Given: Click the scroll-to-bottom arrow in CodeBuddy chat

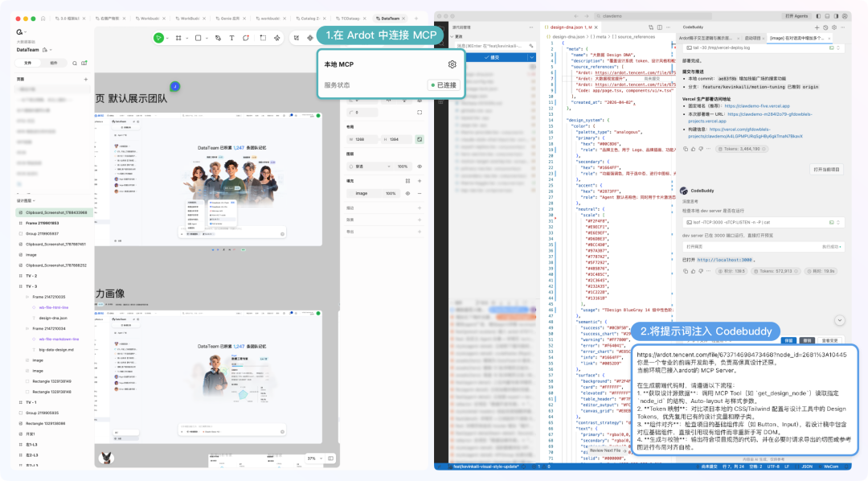Looking at the screenshot, I should point(840,320).
